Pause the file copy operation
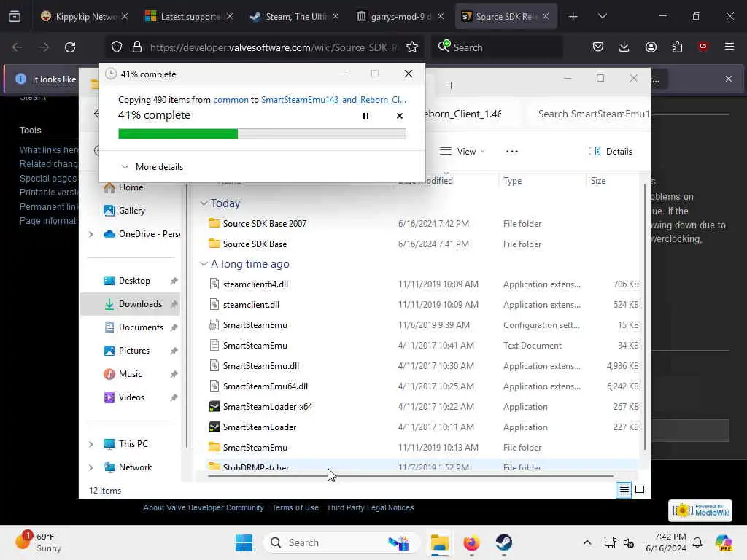The width and height of the screenshot is (747, 560). (365, 116)
